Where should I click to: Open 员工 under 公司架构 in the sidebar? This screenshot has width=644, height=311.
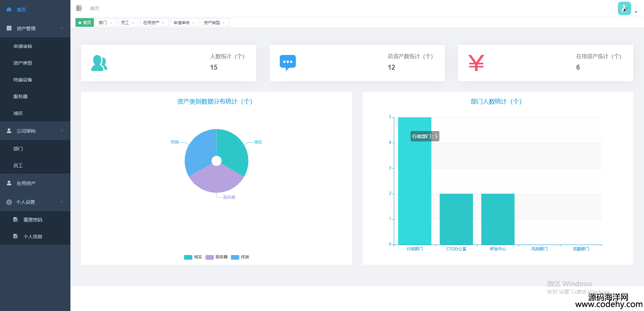(x=18, y=166)
